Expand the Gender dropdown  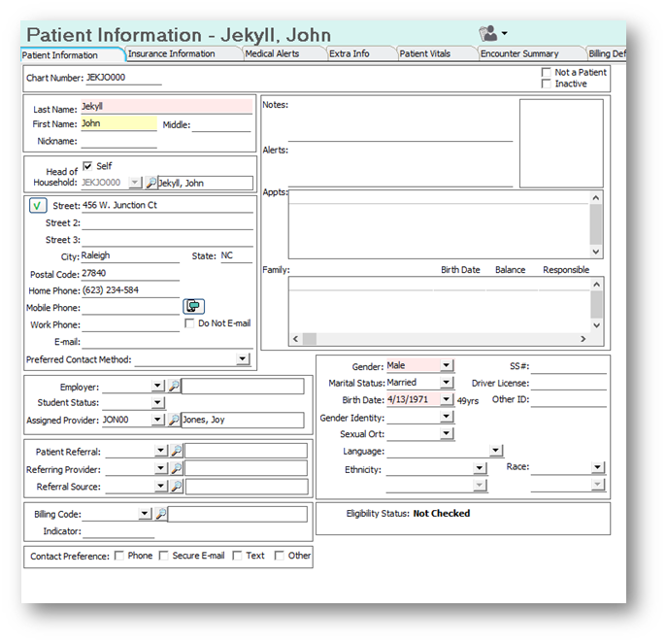tap(446, 366)
